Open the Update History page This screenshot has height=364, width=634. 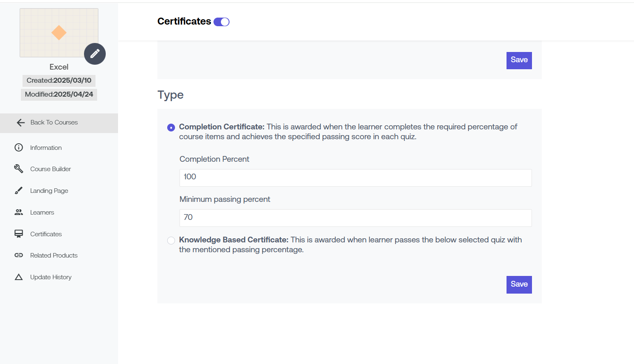tap(51, 277)
